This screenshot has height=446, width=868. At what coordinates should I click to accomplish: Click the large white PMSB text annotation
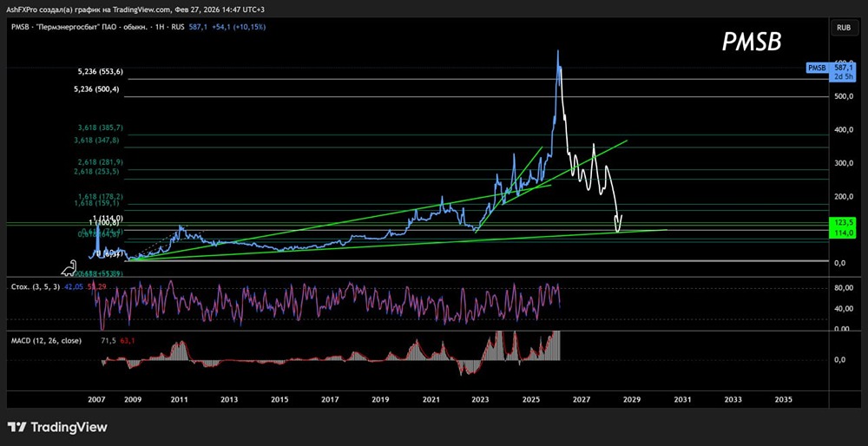point(752,43)
